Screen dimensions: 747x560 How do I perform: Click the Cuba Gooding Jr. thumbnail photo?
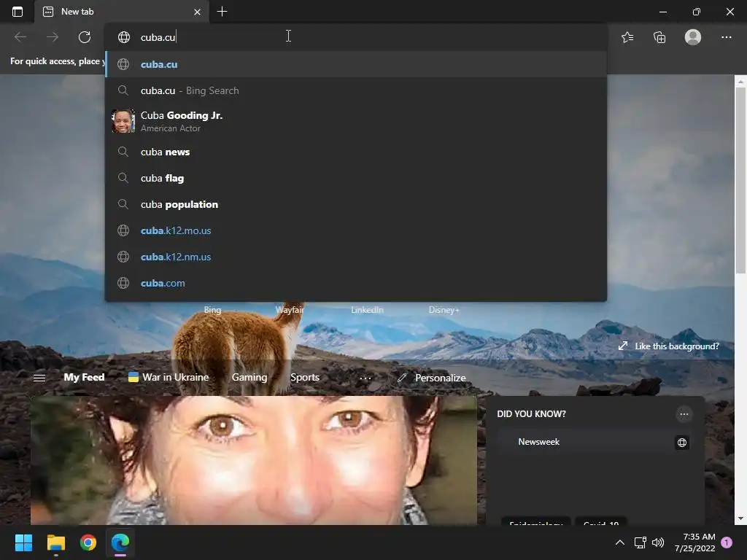click(123, 121)
